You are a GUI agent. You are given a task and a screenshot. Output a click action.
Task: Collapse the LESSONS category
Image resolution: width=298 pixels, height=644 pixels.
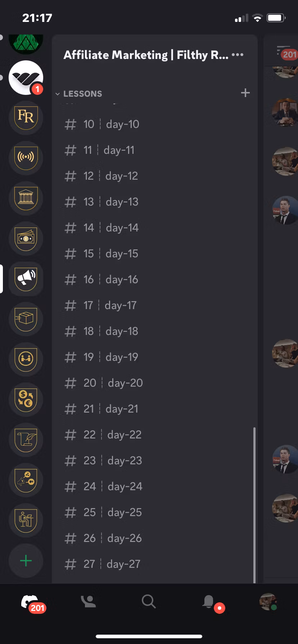pyautogui.click(x=79, y=94)
